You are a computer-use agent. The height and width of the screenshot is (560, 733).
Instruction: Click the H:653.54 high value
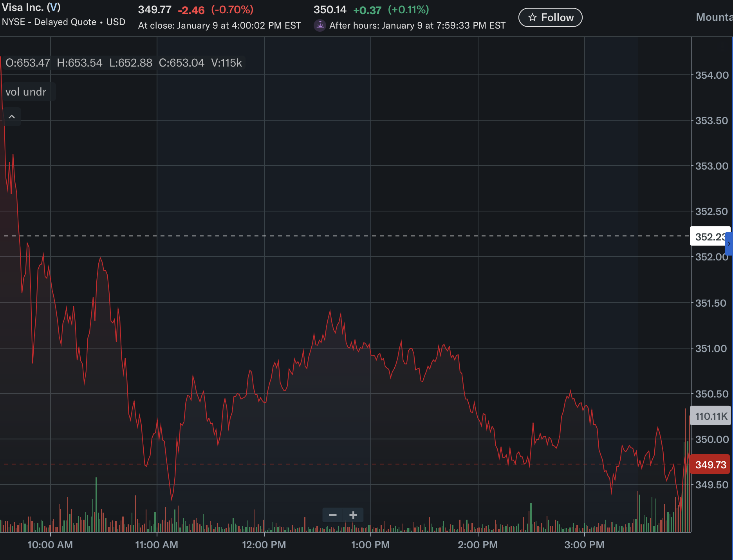pyautogui.click(x=79, y=63)
